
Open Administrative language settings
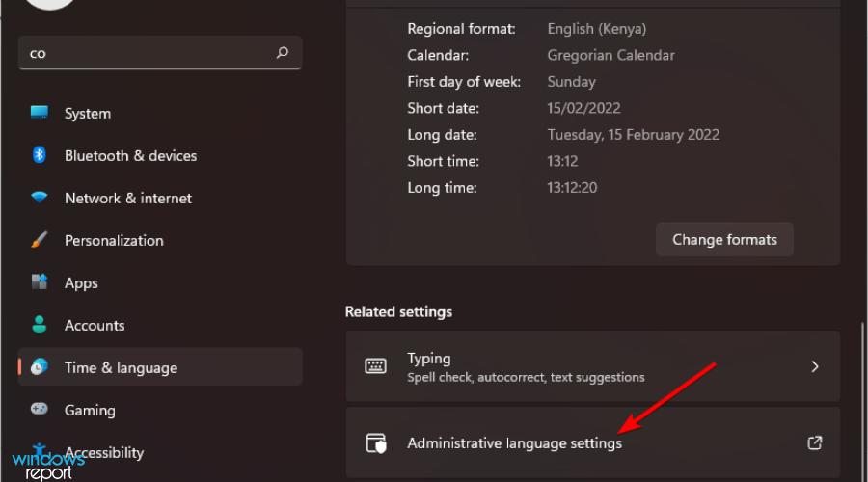click(x=593, y=442)
